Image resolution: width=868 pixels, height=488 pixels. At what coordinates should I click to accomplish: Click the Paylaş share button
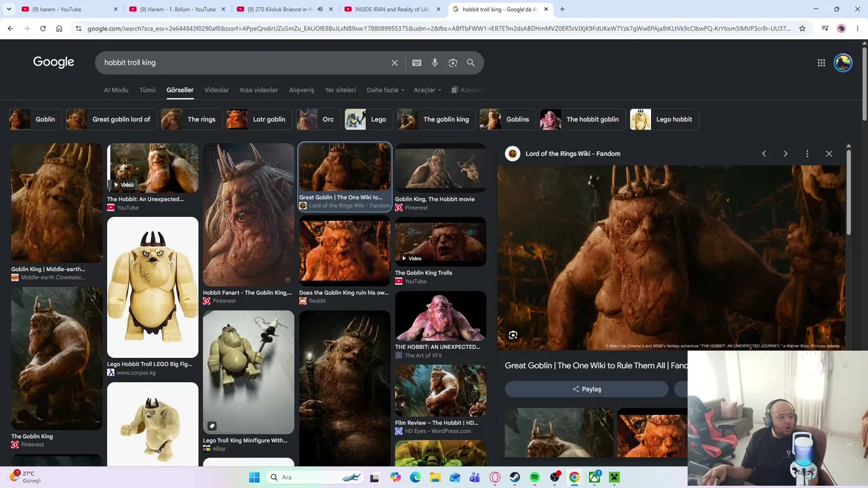tap(587, 389)
